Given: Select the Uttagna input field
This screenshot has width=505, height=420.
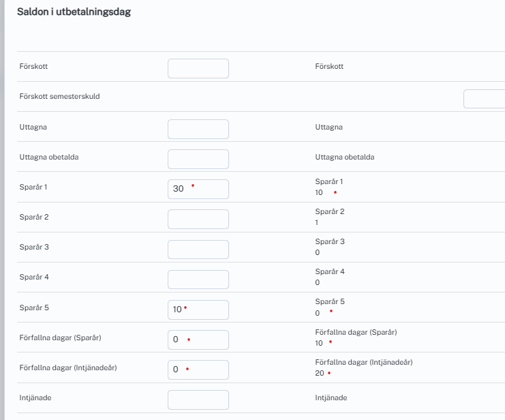Looking at the screenshot, I should 198,129.
